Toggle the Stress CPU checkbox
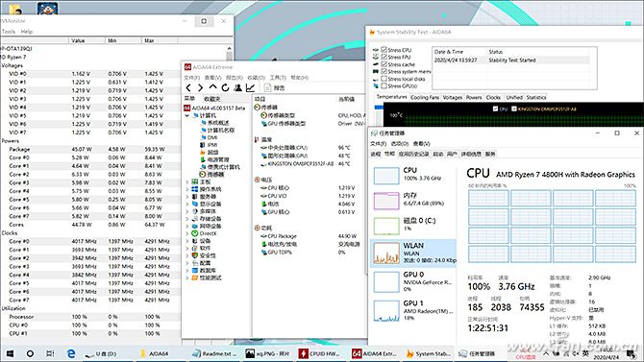Image resolution: width=644 pixels, height=362 pixels. point(384,50)
